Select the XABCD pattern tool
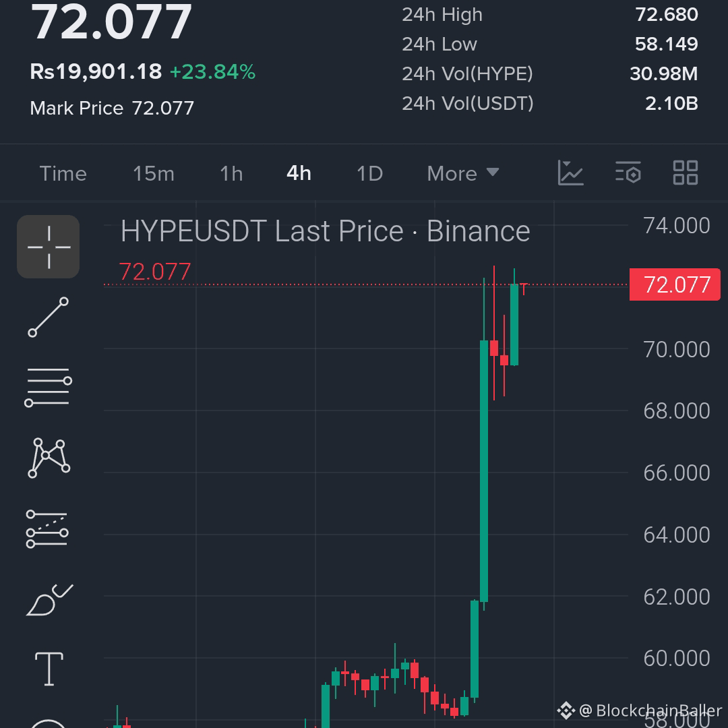The width and height of the screenshot is (728, 728). [x=49, y=458]
